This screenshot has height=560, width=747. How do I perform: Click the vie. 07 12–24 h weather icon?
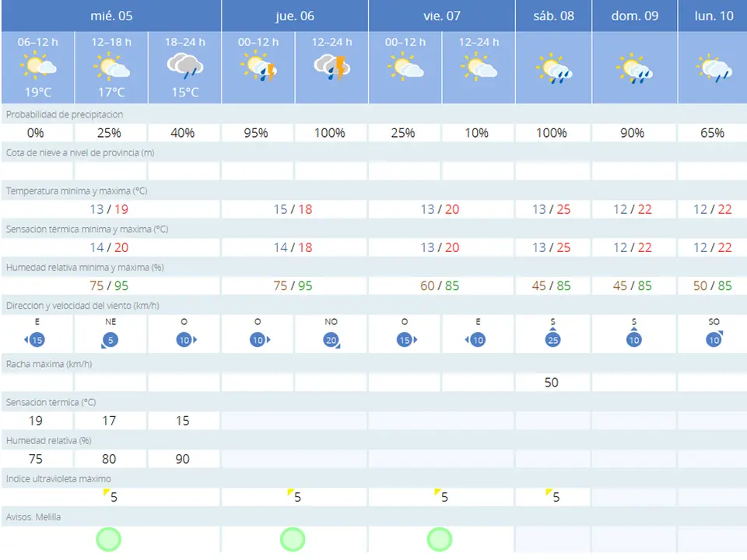pyautogui.click(x=479, y=66)
